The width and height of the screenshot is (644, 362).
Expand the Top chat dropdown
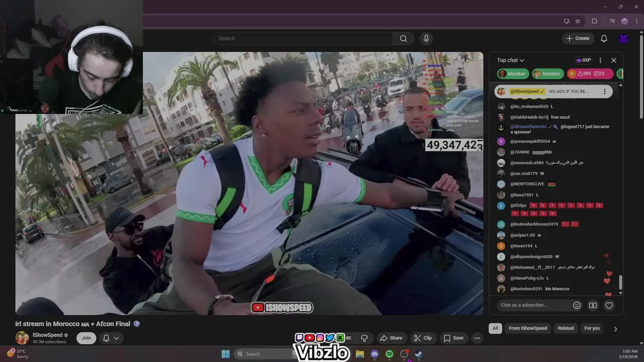pos(511,60)
